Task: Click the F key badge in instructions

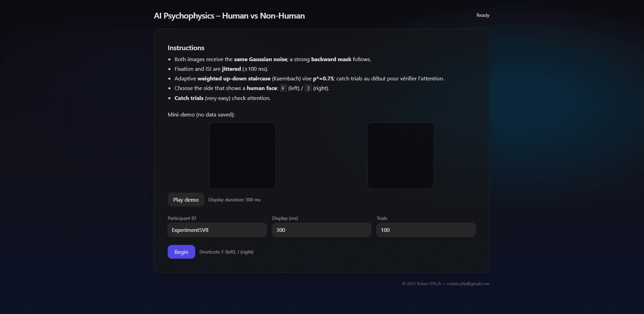Action: click(283, 88)
